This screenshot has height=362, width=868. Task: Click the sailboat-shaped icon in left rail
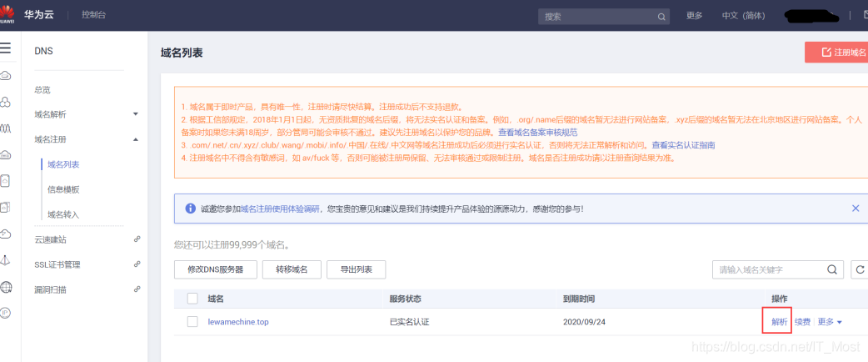pos(5,260)
